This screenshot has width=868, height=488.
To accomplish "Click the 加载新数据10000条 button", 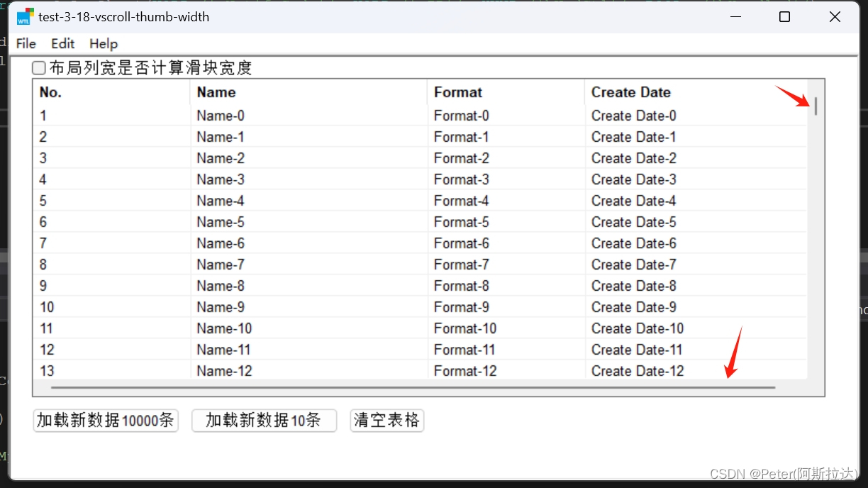I will (x=106, y=421).
